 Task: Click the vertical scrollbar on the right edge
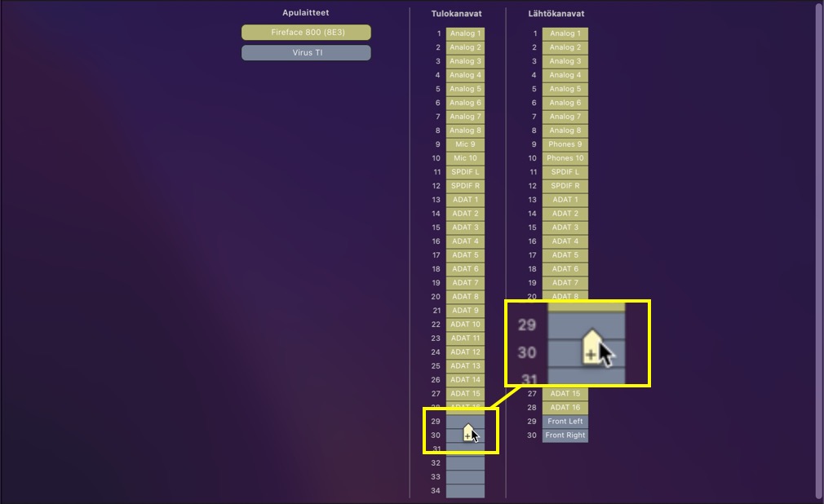(x=818, y=245)
